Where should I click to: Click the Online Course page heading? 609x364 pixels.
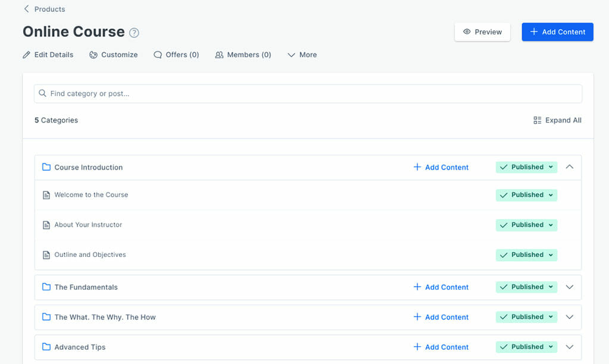pos(74,32)
